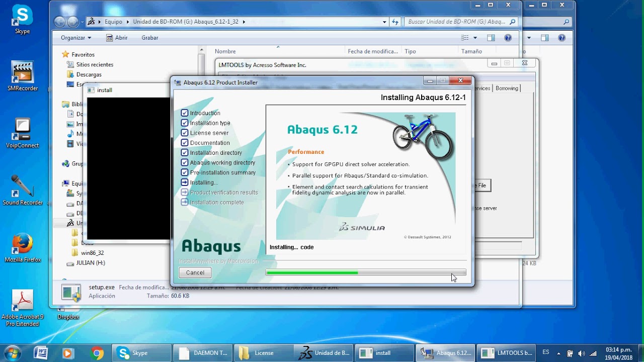Click Grabar in Explorer toolbar
This screenshot has width=644, height=362.
coord(150,38)
